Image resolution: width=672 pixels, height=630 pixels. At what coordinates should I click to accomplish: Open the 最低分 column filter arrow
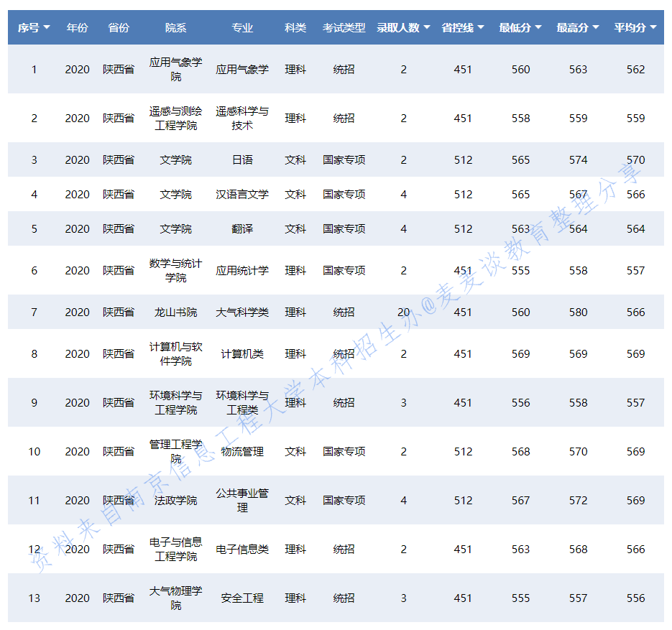pos(537,27)
